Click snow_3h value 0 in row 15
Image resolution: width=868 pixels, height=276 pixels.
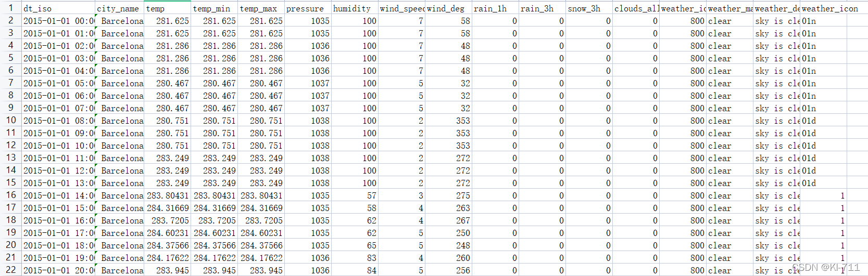pos(589,183)
